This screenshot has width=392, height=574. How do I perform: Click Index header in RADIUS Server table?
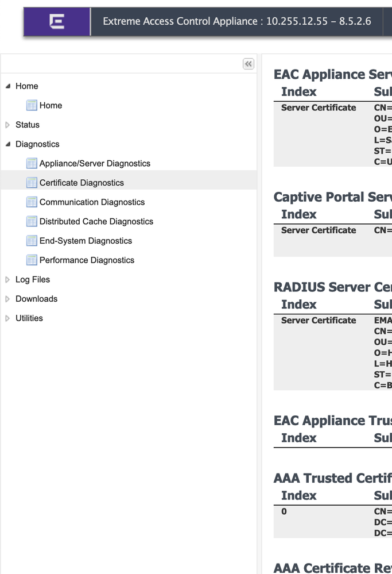(x=299, y=304)
